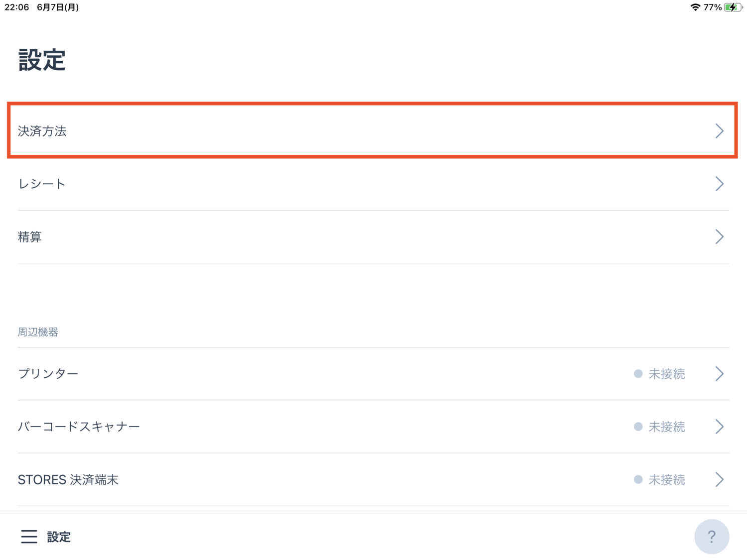
Task: Open プリンター peripheral settings
Action: pyautogui.click(x=373, y=374)
